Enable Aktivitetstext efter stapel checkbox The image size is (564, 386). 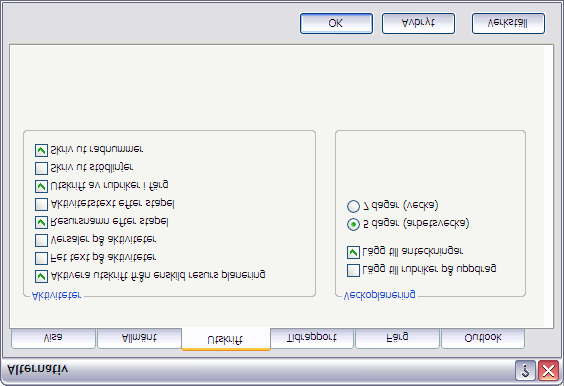(x=41, y=204)
